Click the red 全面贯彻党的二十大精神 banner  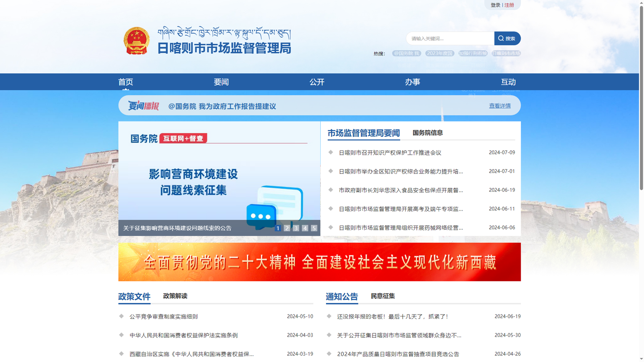click(x=319, y=262)
